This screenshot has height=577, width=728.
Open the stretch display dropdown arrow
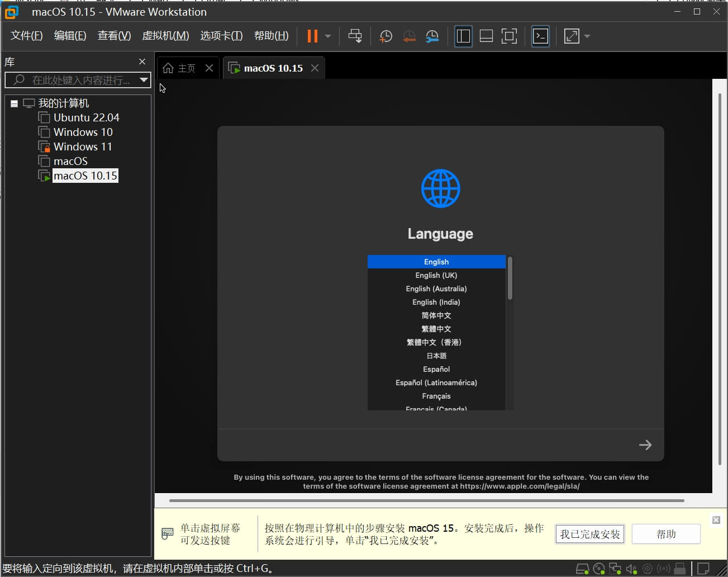click(x=587, y=36)
